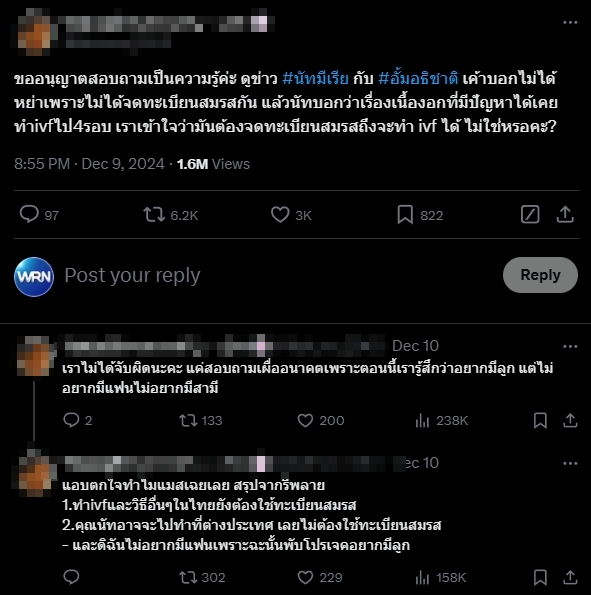This screenshot has width=591, height=595.
Task: Repost the second reply with 302 reposts
Action: point(188,578)
